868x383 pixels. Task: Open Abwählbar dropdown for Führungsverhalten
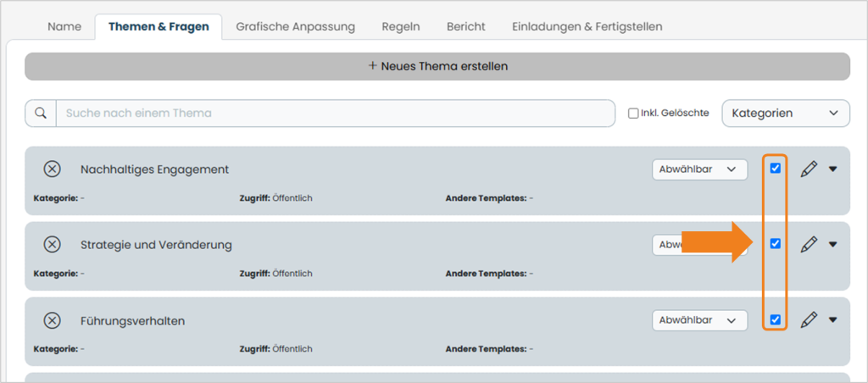(x=699, y=320)
